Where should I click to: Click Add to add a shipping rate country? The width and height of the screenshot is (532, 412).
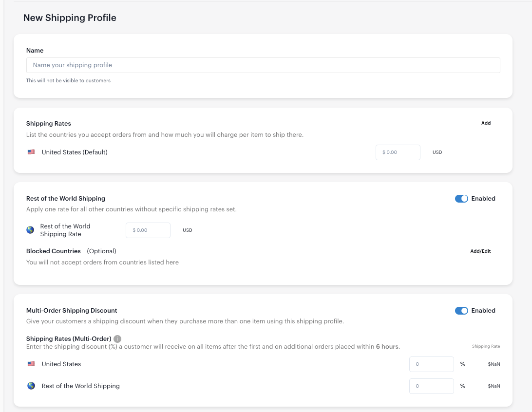tap(486, 123)
